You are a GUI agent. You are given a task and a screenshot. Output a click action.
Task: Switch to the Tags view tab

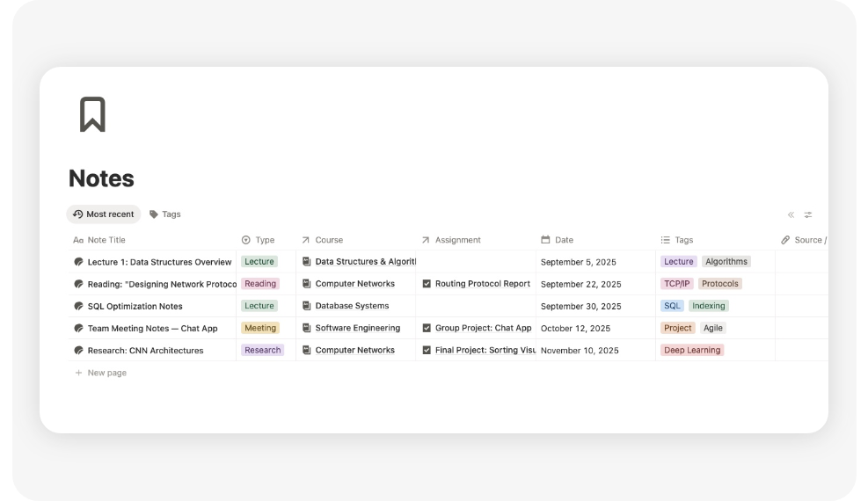pos(165,214)
